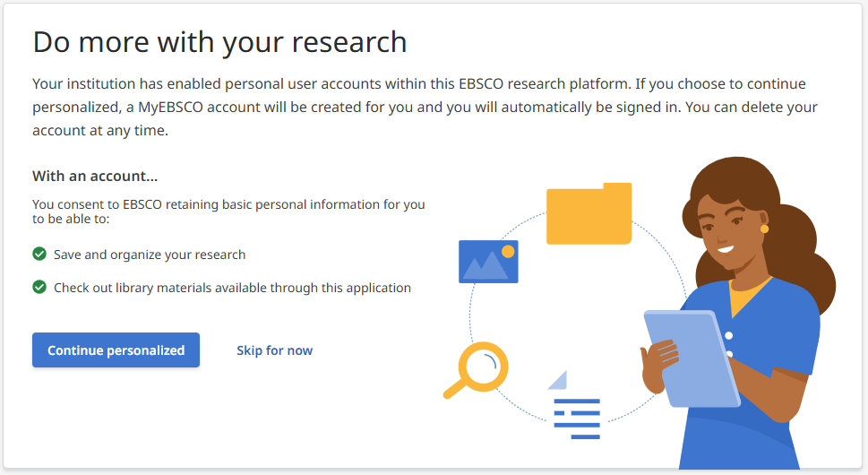Click the woman's yellow earring

764,229
